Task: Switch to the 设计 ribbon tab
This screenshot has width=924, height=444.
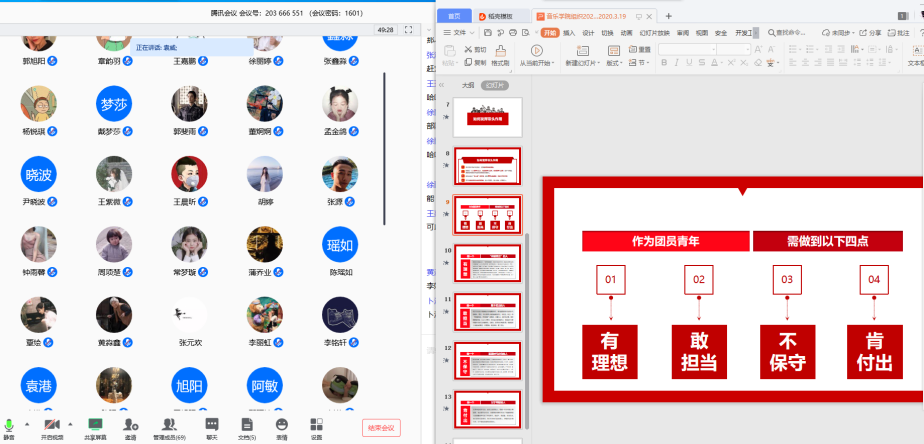Action: click(588, 33)
